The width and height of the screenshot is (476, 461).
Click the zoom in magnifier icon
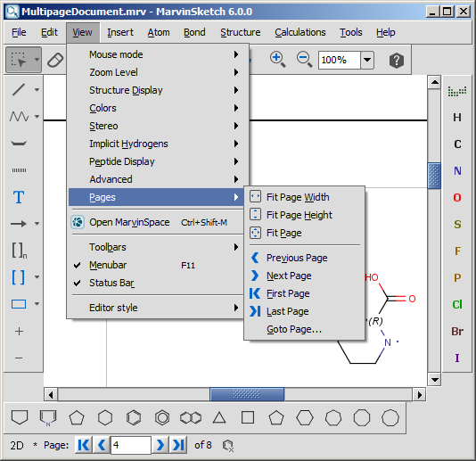(x=277, y=60)
